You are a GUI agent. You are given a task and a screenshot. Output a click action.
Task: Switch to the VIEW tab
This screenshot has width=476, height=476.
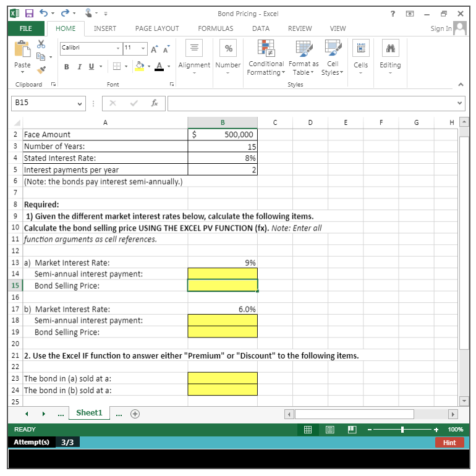click(338, 28)
